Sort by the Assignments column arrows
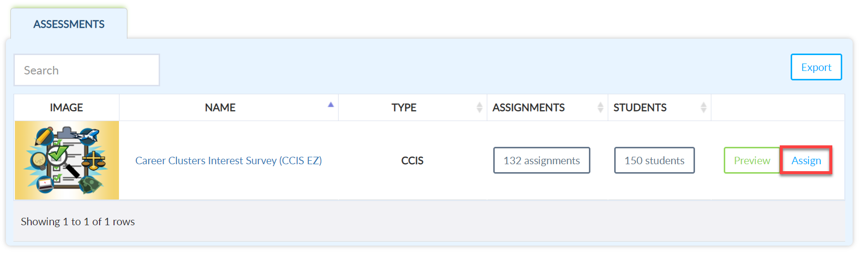The image size is (868, 256). [600, 107]
